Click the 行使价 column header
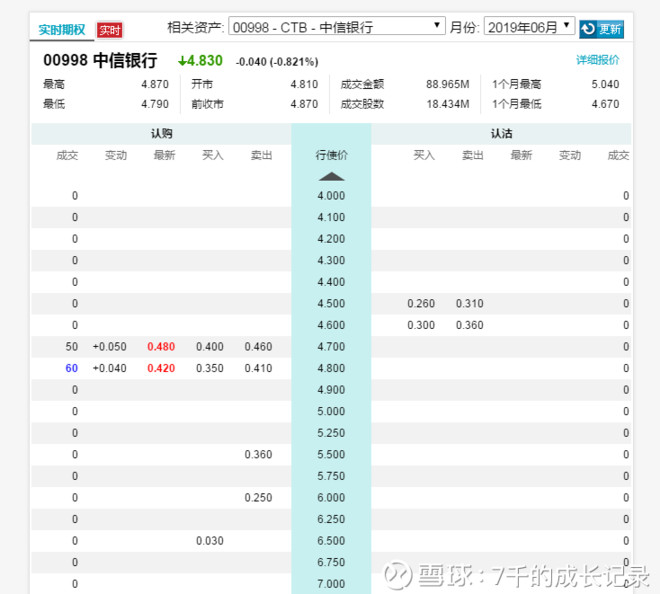 pos(331,155)
